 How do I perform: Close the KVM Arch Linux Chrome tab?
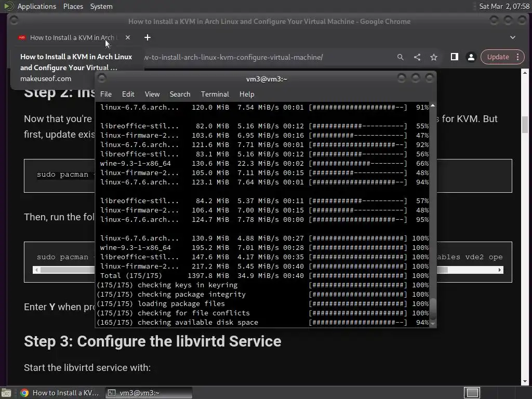[128, 37]
